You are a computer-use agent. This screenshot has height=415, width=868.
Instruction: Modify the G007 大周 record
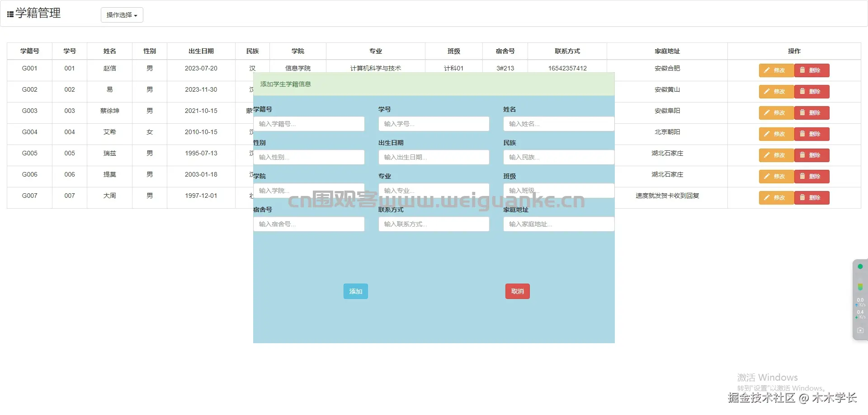pos(776,198)
